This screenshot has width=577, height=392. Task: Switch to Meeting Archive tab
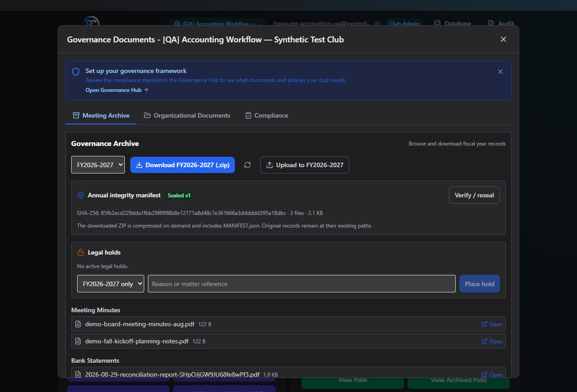[x=101, y=115]
